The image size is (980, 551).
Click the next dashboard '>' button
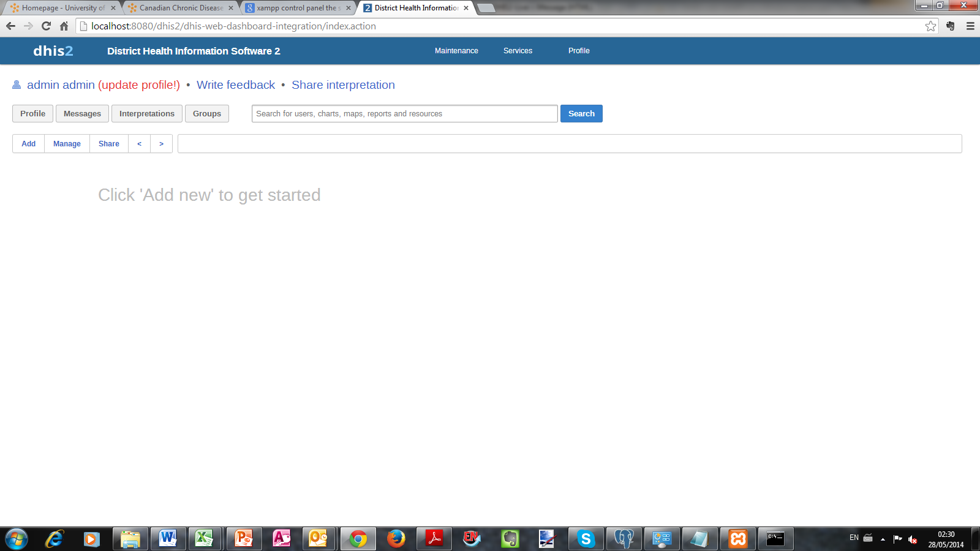(162, 144)
